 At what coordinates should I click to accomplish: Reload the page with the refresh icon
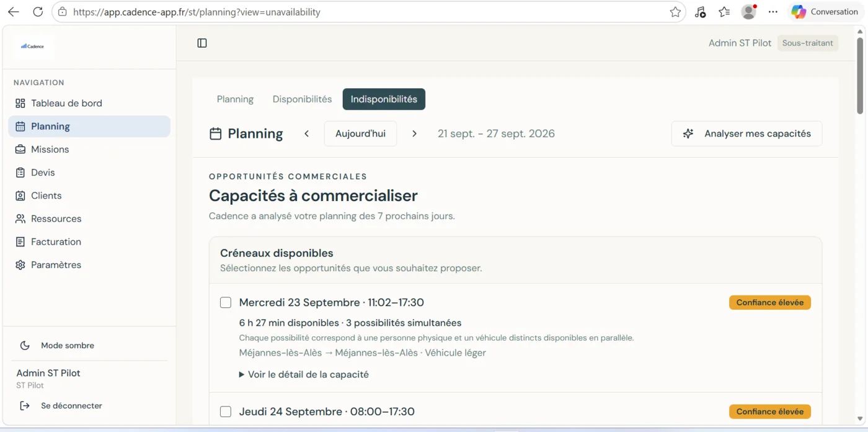(38, 12)
